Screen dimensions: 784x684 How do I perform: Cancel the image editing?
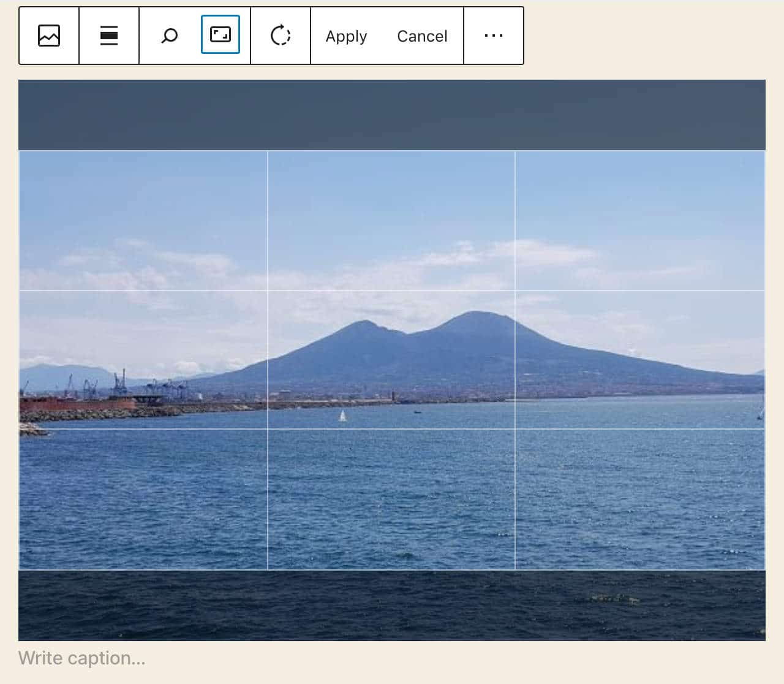[422, 36]
